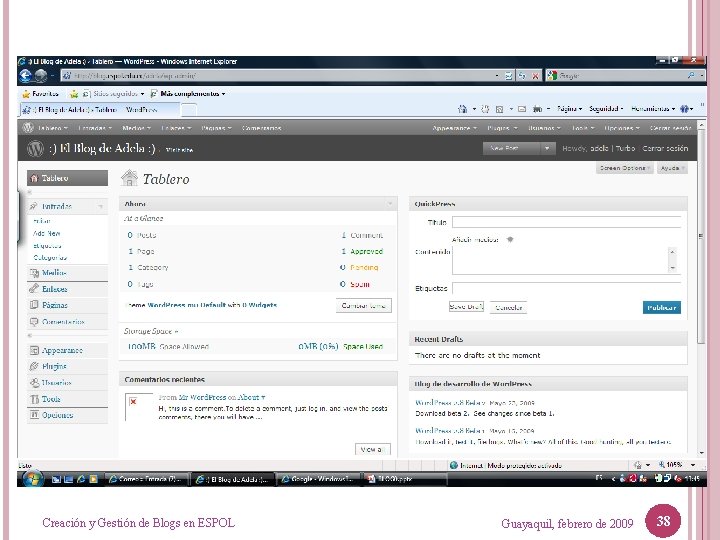The width and height of the screenshot is (720, 540).
Task: Click the Cambiar tema button
Action: 364,305
